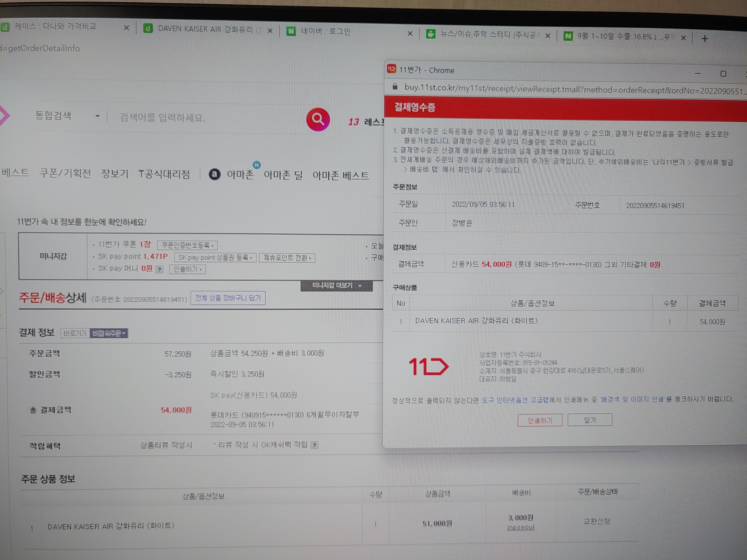747x560 pixels.
Task: Click SK pay point 1,471P value
Action: (155, 256)
